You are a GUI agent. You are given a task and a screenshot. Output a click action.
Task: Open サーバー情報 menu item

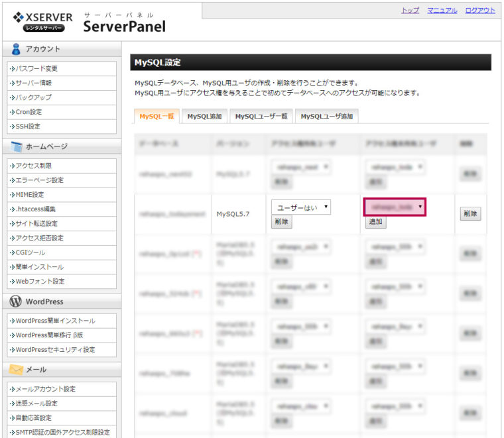[62, 83]
